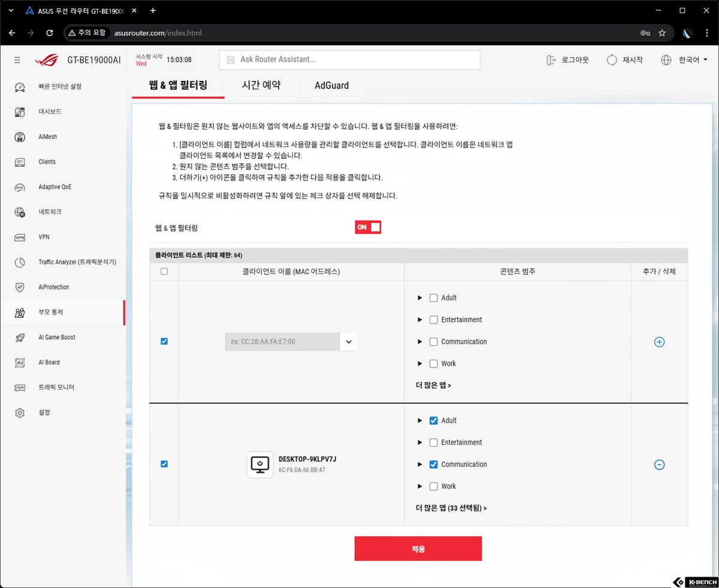Uncheck Adult category for DESKTOP-9KLPV7J
The width and height of the screenshot is (719, 588).
tap(434, 421)
